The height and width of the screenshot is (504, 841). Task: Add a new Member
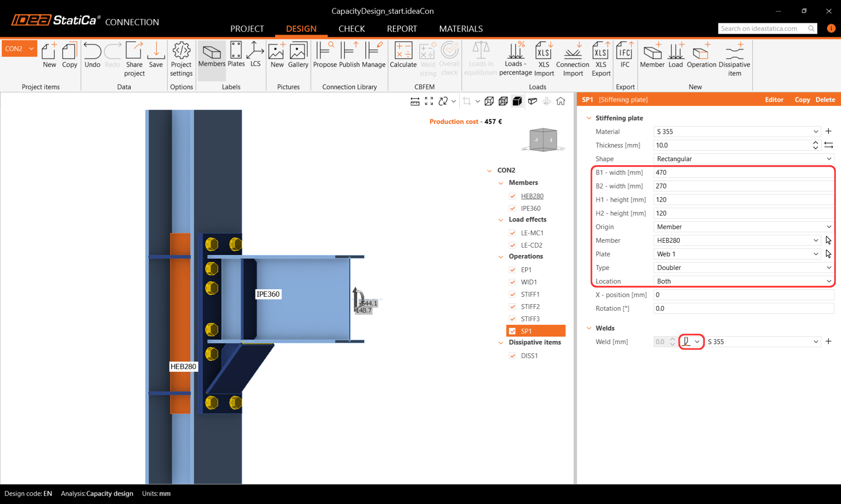tap(652, 55)
